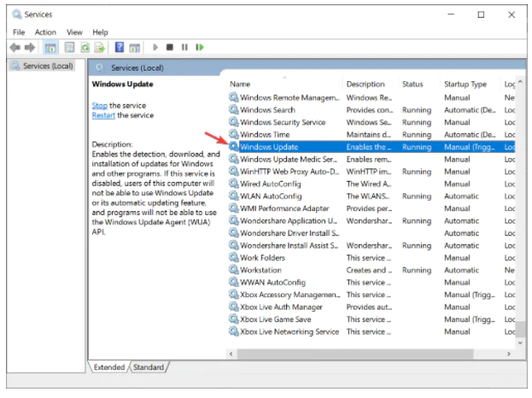Click the Refresh toolbar icon
The width and height of the screenshot is (532, 398).
pyautogui.click(x=85, y=48)
